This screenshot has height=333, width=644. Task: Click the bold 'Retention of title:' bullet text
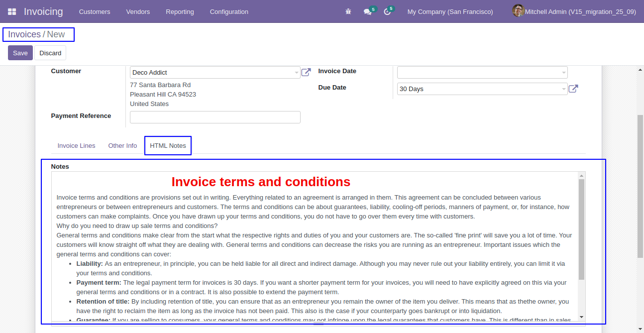pyautogui.click(x=103, y=301)
